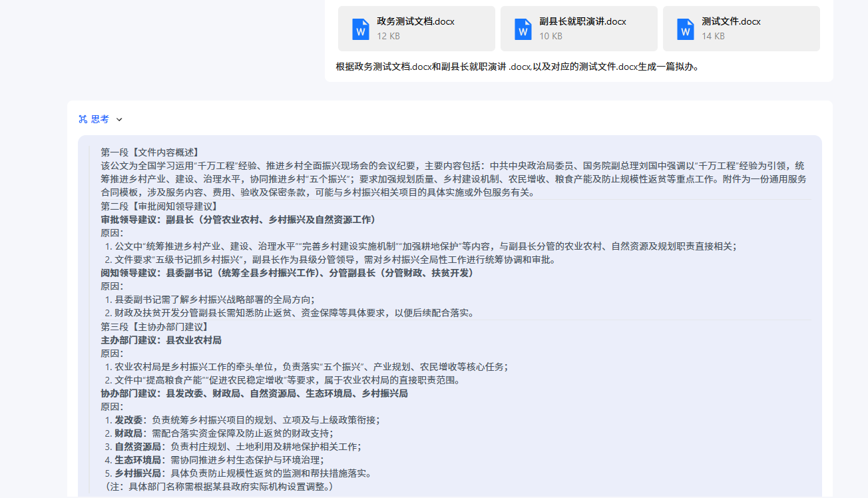Screen dimensions: 868x498
Task: Open the 副县长就职演讲.docx file name
Action: 582,21
